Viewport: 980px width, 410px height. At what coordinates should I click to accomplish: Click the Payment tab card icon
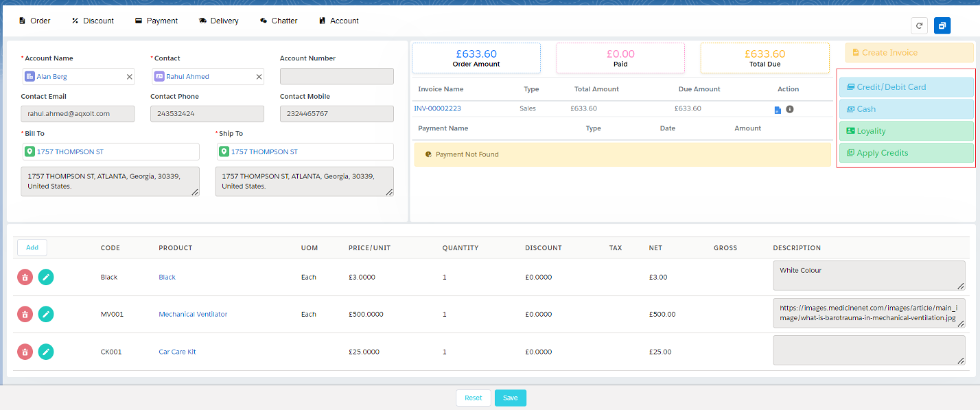point(139,21)
